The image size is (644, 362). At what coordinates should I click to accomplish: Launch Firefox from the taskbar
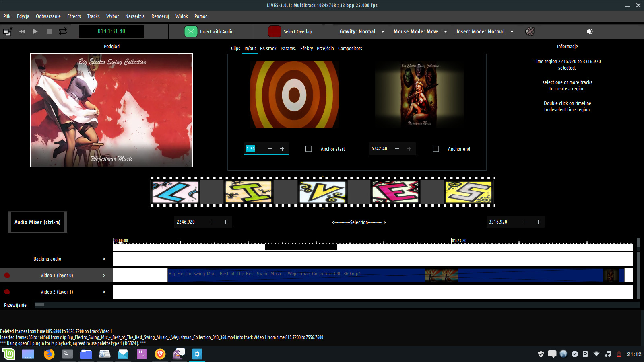pyautogui.click(x=49, y=354)
